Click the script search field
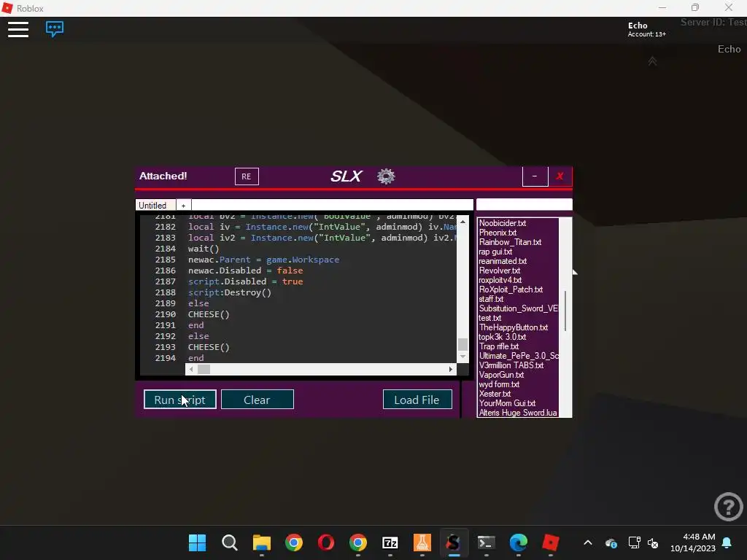747x560 pixels. point(524,205)
